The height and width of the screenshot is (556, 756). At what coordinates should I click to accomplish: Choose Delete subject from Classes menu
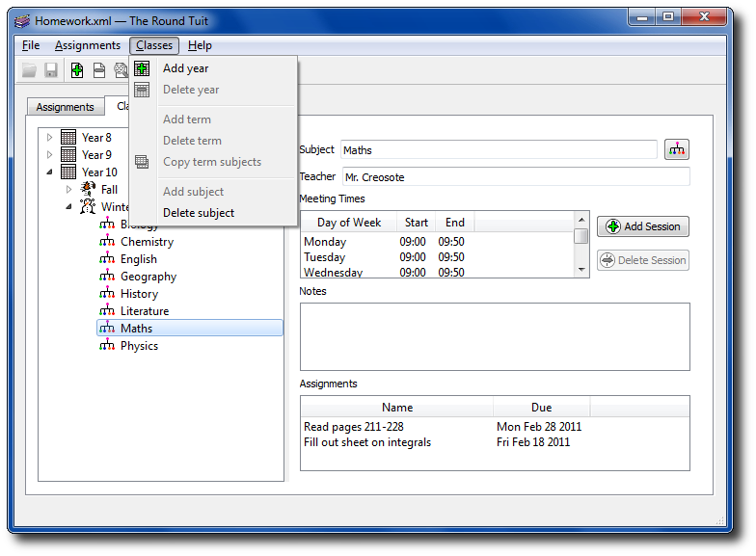click(198, 213)
